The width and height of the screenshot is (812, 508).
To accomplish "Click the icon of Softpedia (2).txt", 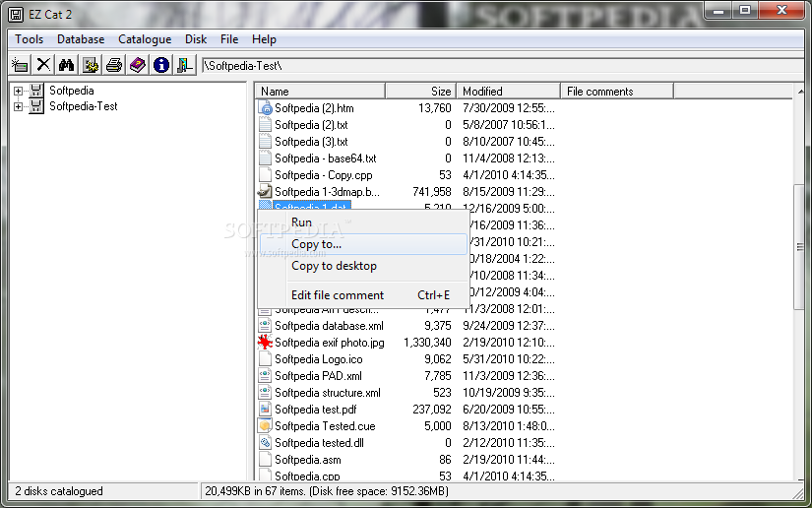I will click(x=265, y=125).
